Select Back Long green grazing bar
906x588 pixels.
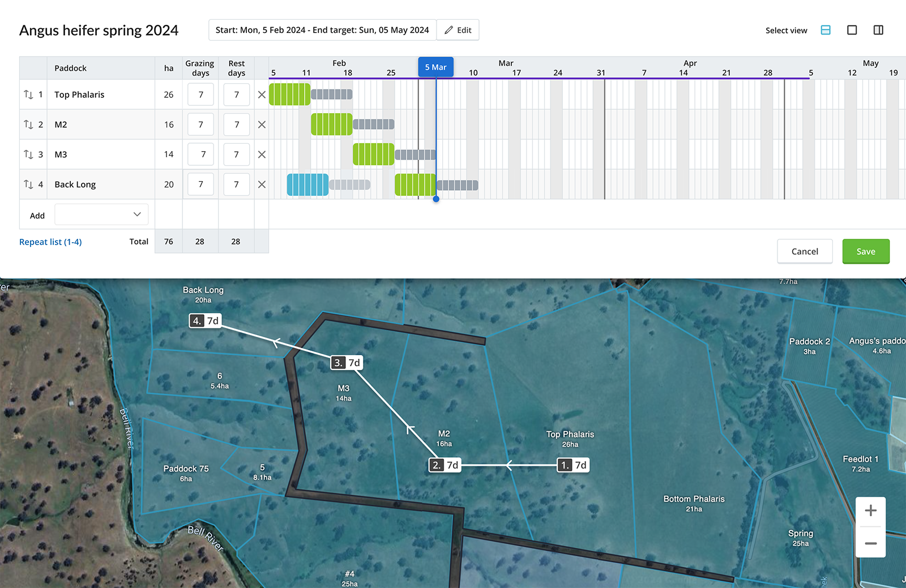(x=416, y=184)
